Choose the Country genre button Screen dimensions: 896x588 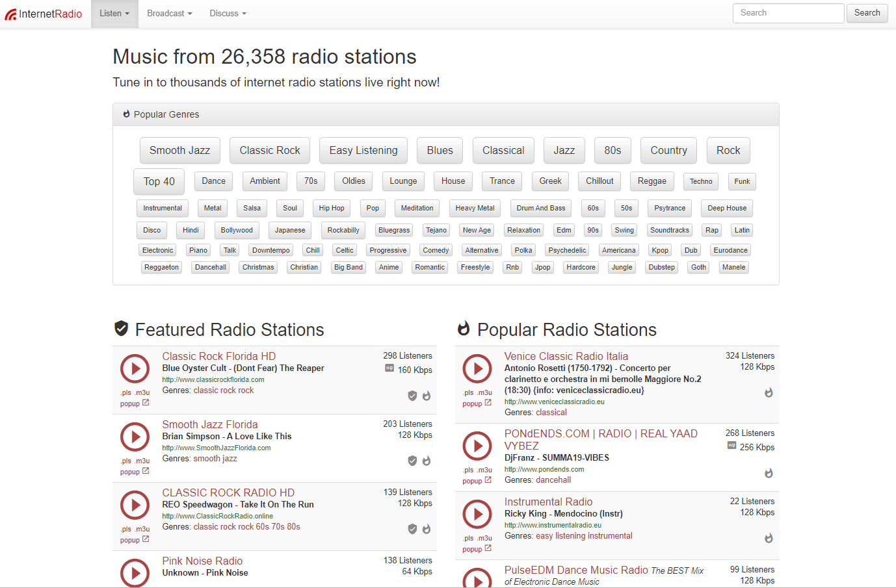669,150
